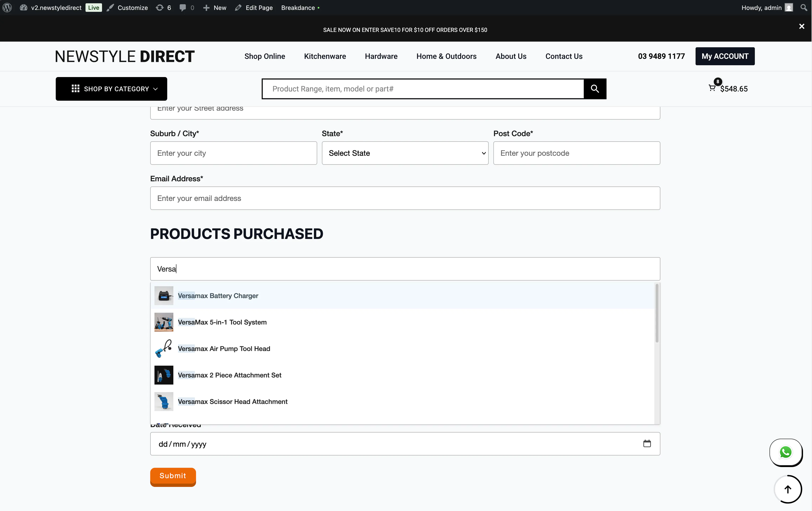
Task: Click the VersaMax 5-in-1 Tool System thumbnail
Action: point(164,322)
